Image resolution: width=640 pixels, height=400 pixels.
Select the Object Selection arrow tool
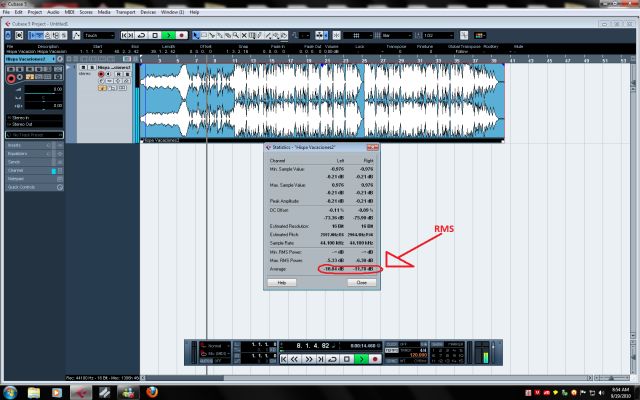[196, 36]
